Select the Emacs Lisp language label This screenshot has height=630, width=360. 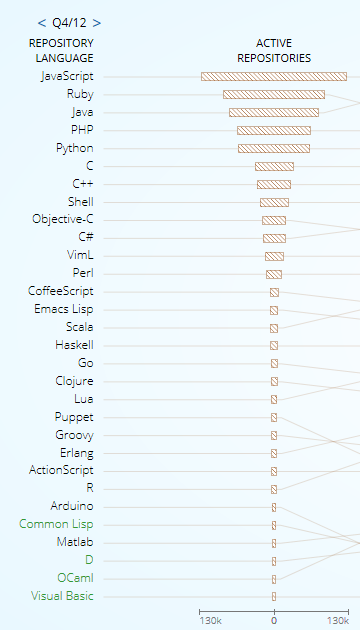click(x=64, y=309)
